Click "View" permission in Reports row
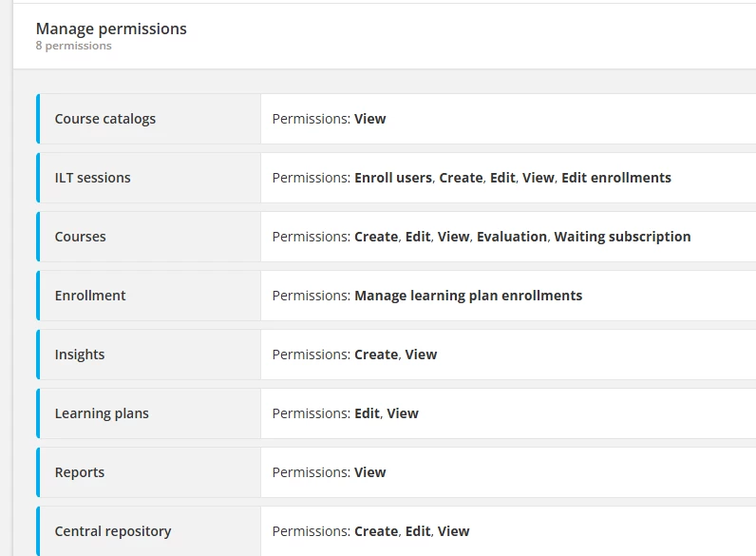 370,472
